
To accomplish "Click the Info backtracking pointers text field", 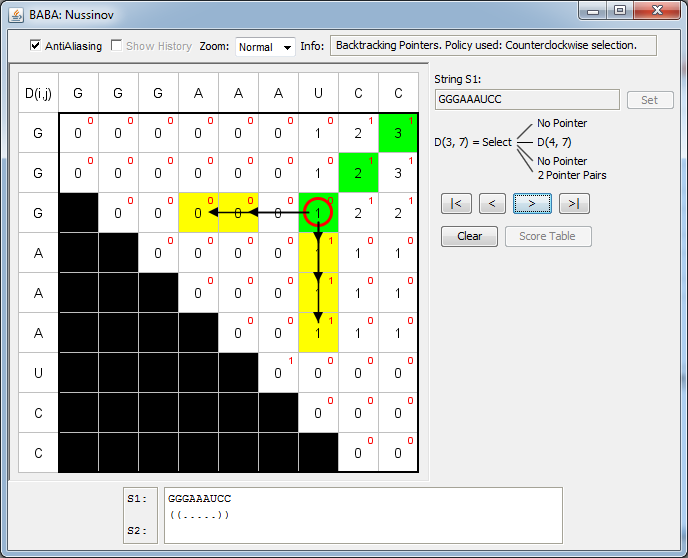I will (x=493, y=46).
